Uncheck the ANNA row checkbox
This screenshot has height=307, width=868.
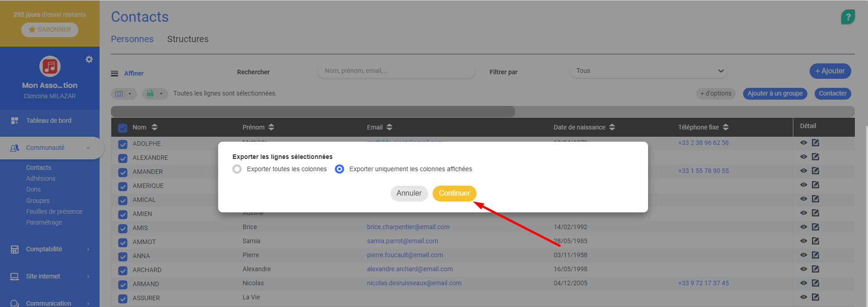[x=123, y=257]
